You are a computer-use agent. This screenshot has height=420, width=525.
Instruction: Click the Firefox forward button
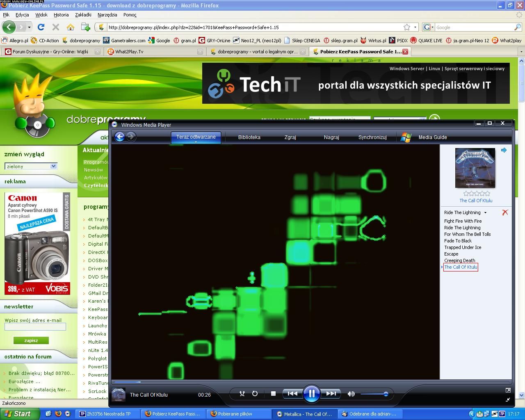[21, 27]
